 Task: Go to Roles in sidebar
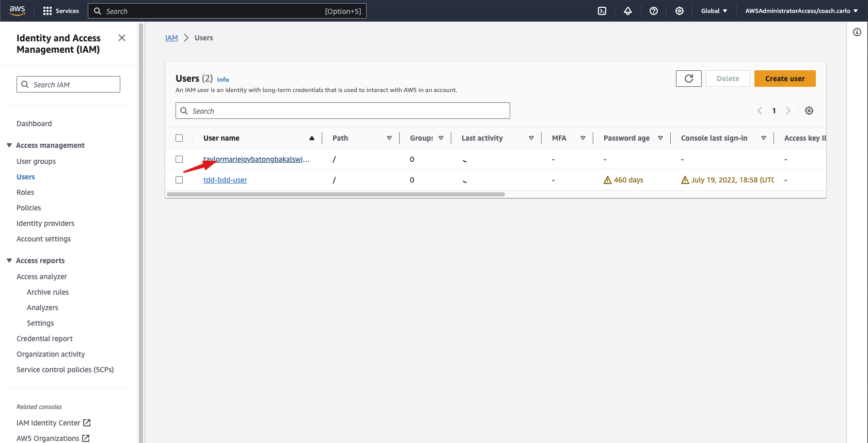coord(25,192)
